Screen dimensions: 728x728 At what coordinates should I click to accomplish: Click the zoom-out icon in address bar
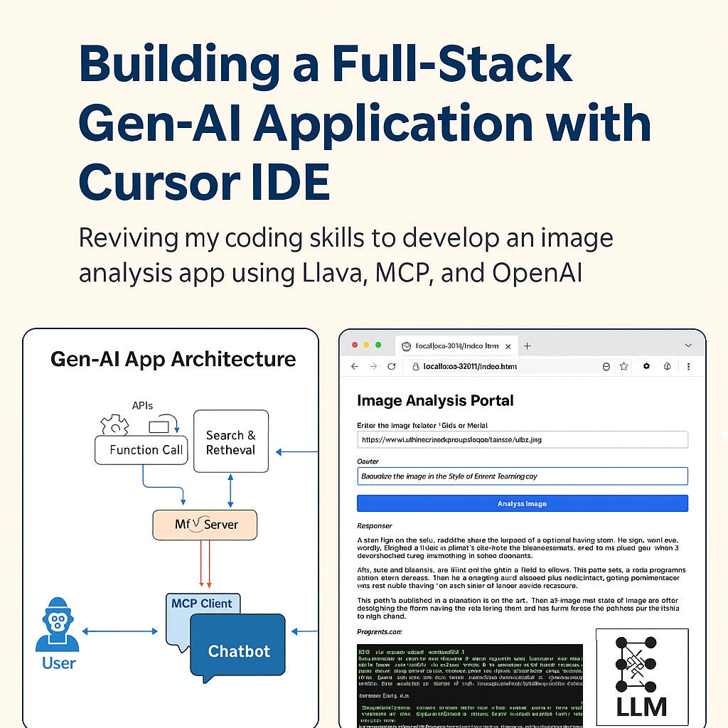coord(606,366)
